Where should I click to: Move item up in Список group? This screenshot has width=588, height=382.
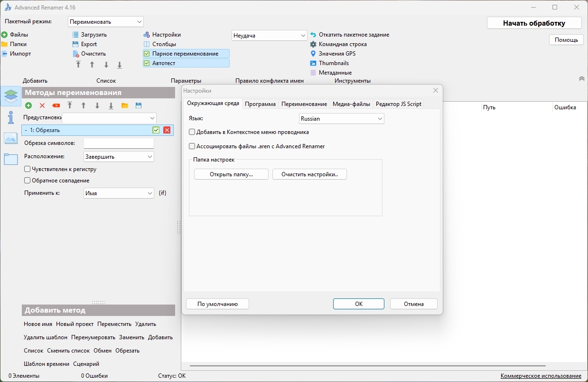[92, 65]
